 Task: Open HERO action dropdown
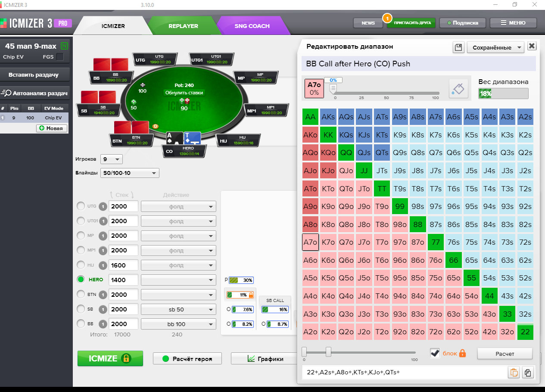tap(178, 280)
